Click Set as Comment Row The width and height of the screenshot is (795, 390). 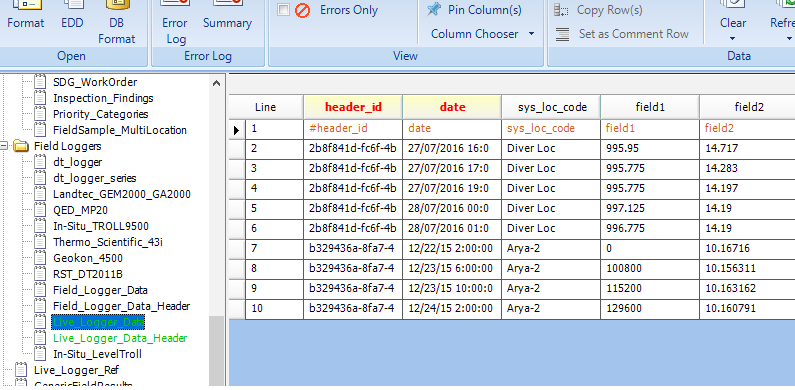pos(622,34)
